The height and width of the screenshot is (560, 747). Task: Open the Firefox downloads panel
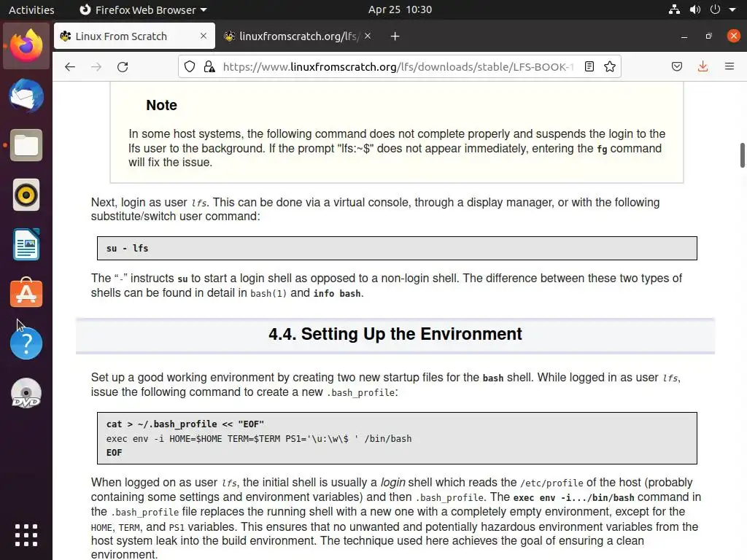(x=703, y=66)
